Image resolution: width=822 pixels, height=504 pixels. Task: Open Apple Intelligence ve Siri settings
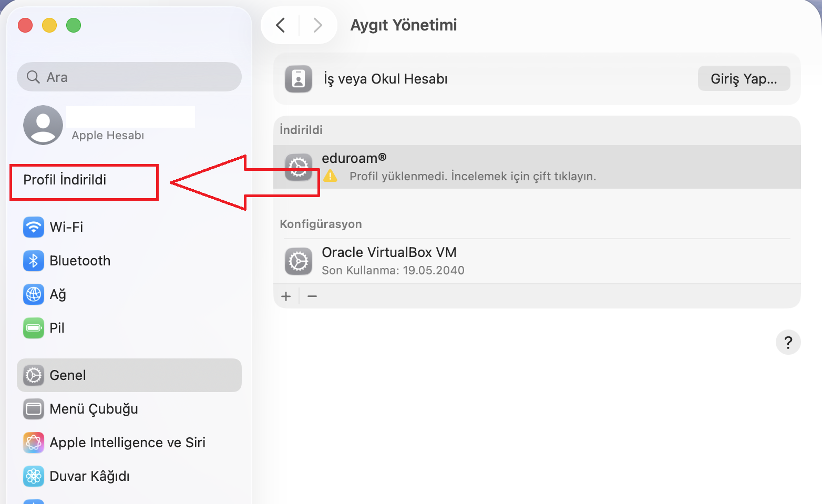coord(127,443)
